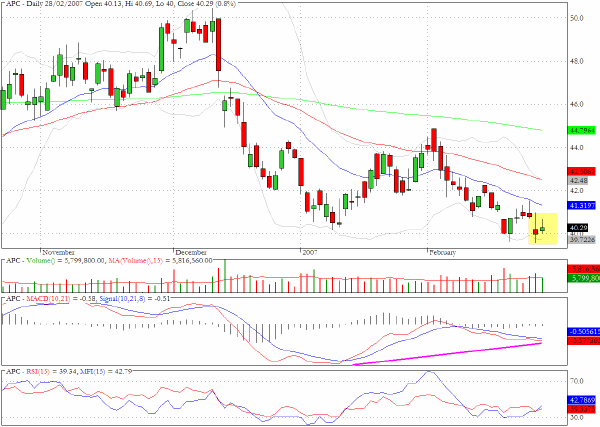Select the 48.0 price axis label
This screenshot has width=600, height=427.
pos(577,61)
